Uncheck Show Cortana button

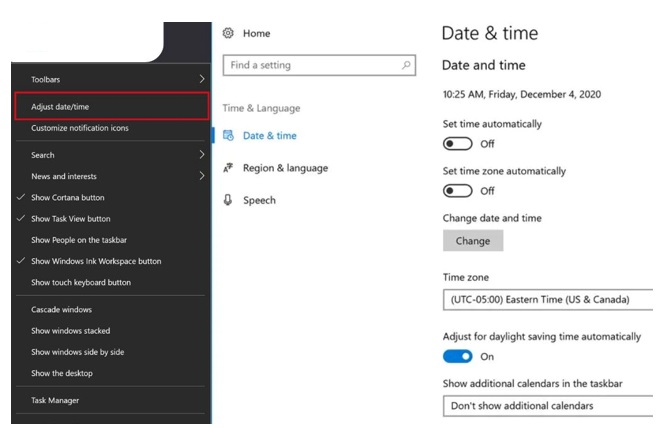coord(68,197)
